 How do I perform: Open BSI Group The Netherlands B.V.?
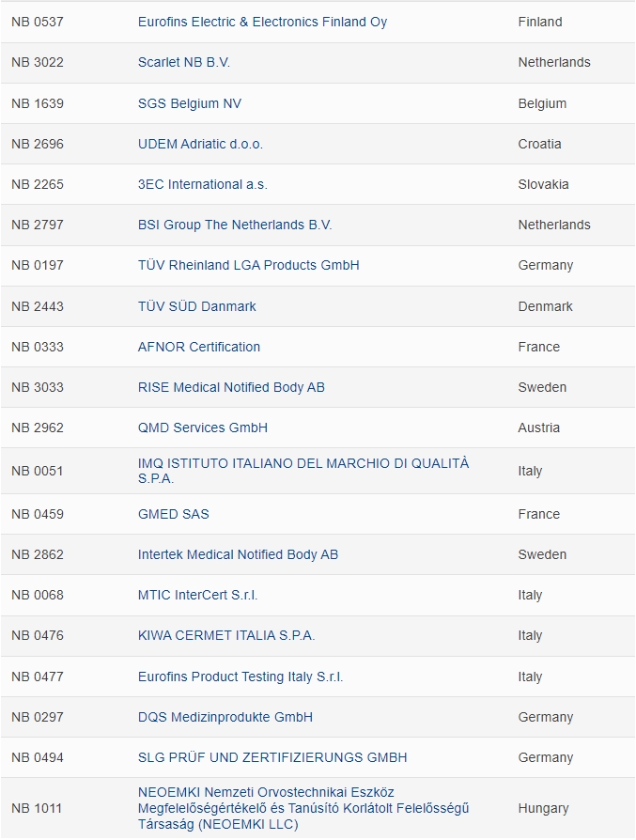pyautogui.click(x=235, y=225)
